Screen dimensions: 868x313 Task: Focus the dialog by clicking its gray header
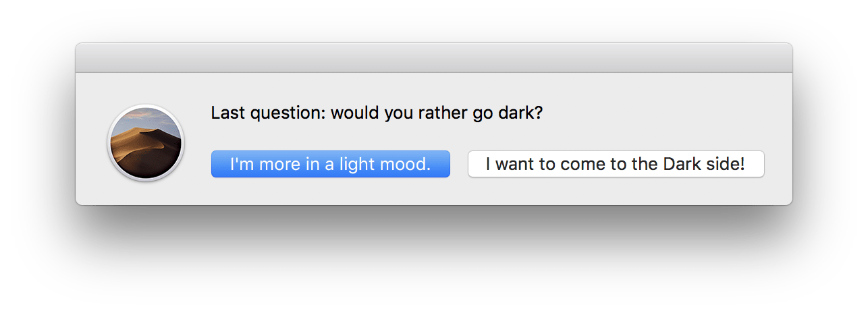pyautogui.click(x=433, y=58)
